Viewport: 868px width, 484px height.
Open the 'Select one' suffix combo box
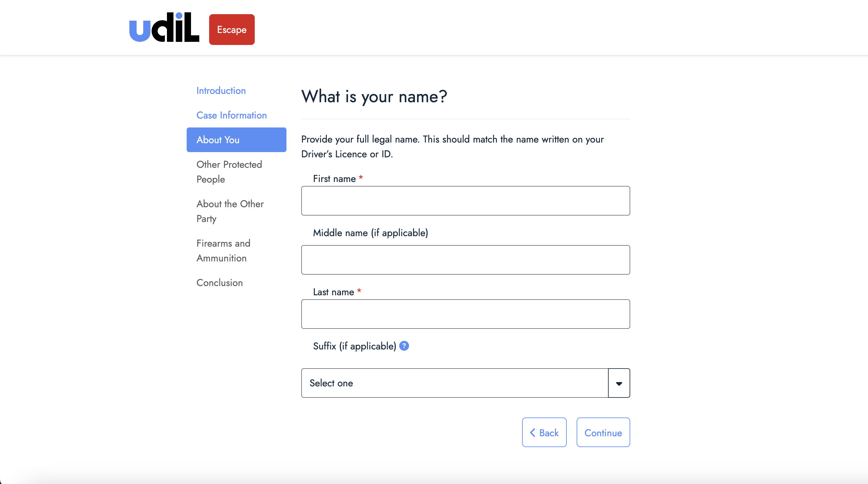[454, 383]
